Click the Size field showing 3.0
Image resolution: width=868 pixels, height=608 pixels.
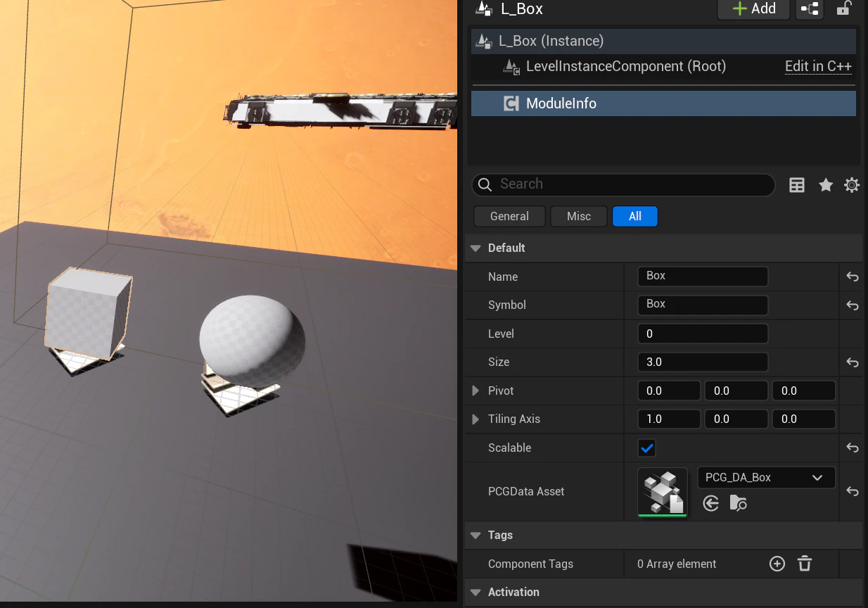[703, 362]
